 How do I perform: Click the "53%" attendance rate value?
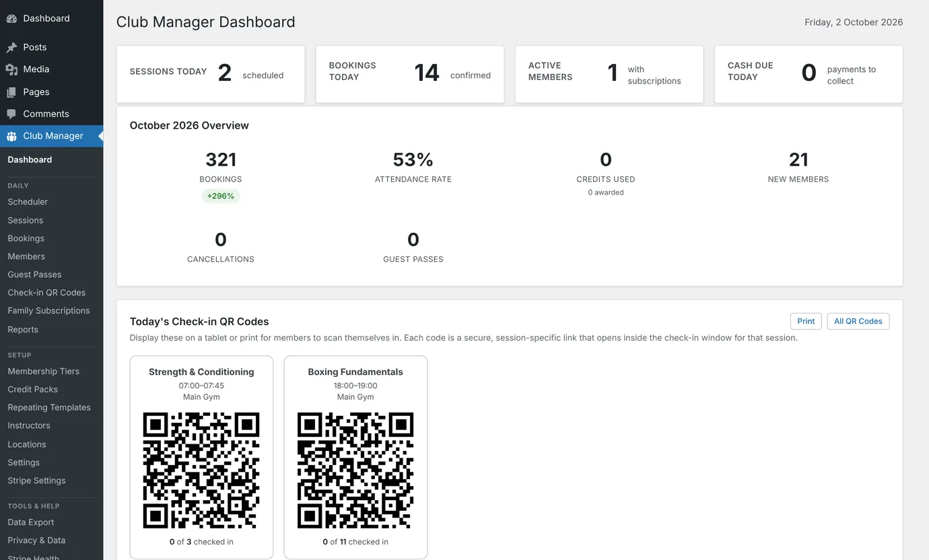pos(413,160)
